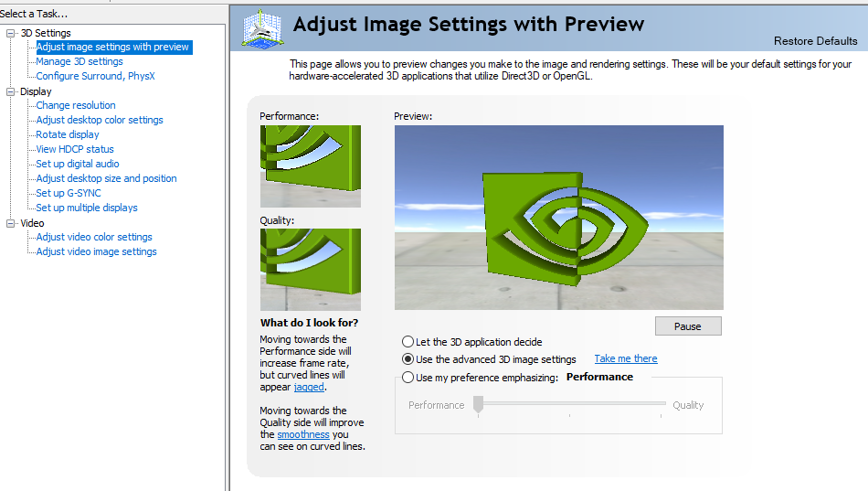Open Rotate display page
This screenshot has width=868, height=491.
pyautogui.click(x=68, y=134)
